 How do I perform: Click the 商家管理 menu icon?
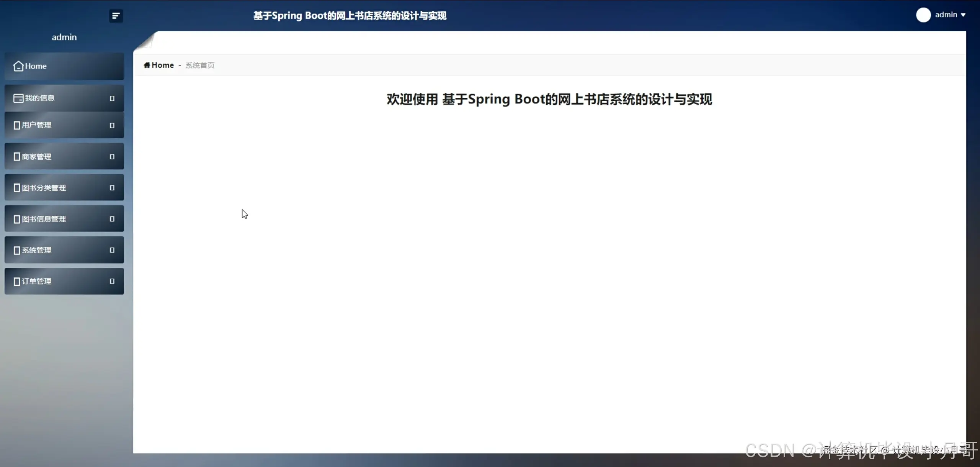[x=16, y=157]
